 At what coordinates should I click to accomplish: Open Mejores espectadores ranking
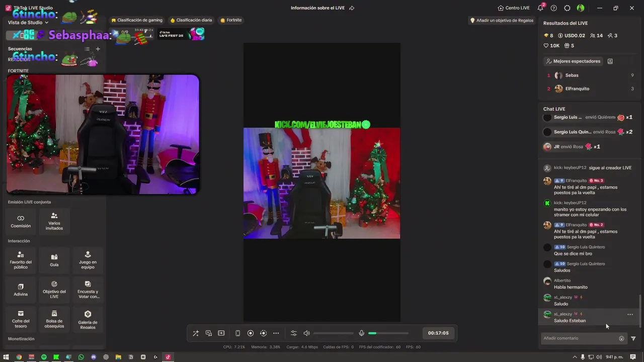[x=573, y=61]
